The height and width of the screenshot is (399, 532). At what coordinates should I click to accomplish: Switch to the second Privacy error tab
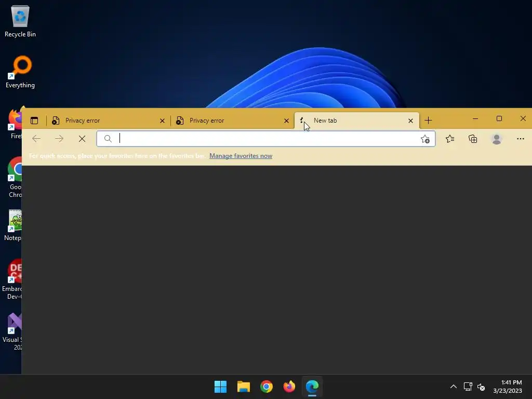pos(232,121)
